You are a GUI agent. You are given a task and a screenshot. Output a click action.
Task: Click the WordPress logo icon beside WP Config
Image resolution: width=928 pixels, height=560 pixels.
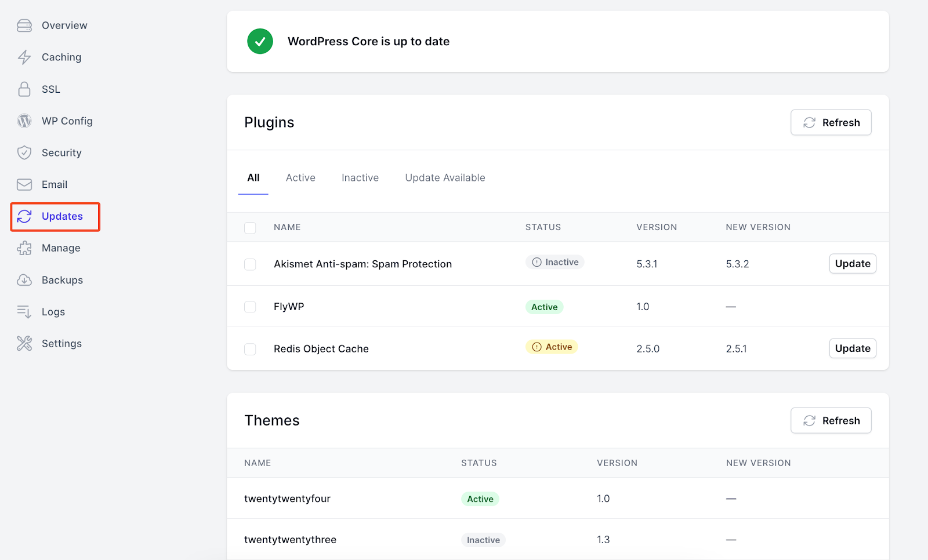(x=24, y=121)
